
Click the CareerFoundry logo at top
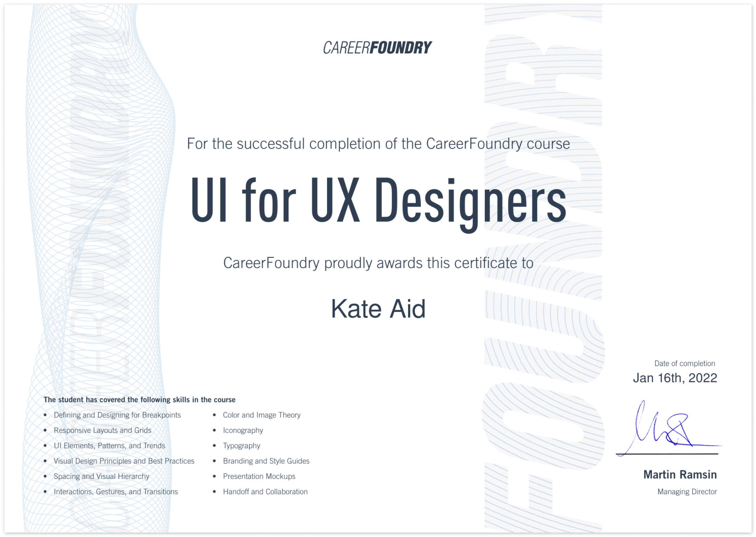[377, 48]
